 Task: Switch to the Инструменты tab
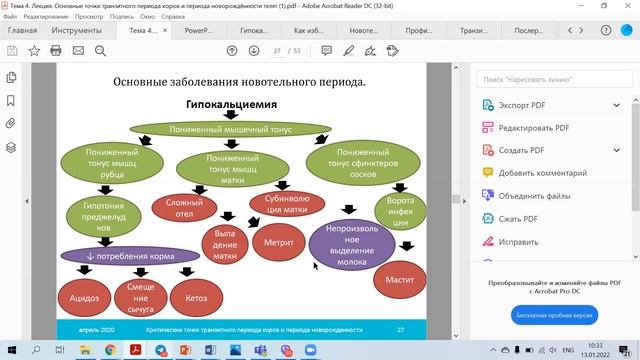76,31
